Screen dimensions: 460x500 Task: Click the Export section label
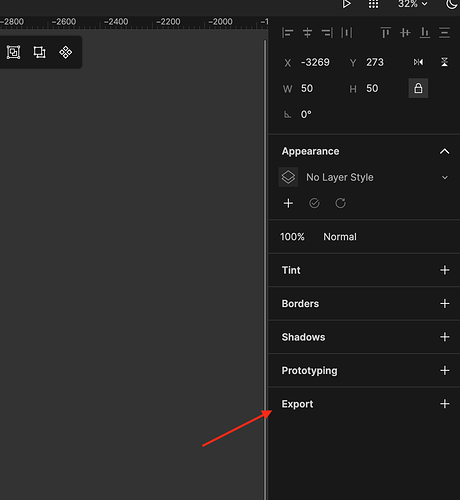point(297,404)
